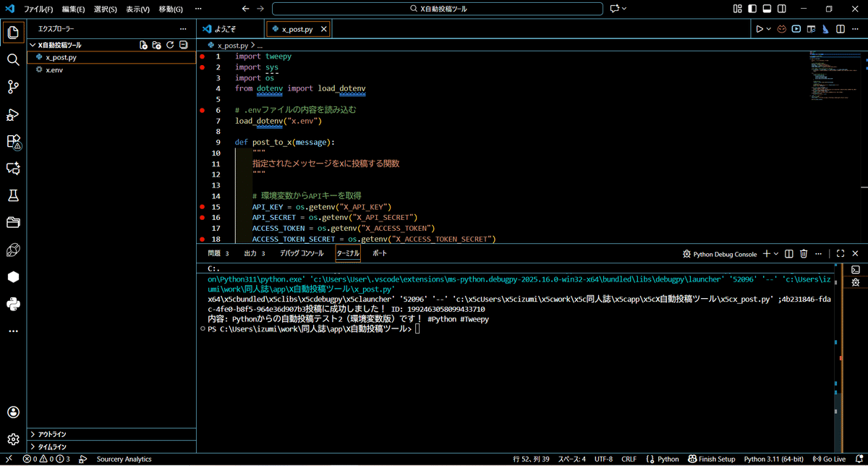Open the Extensions view icon

point(12,142)
